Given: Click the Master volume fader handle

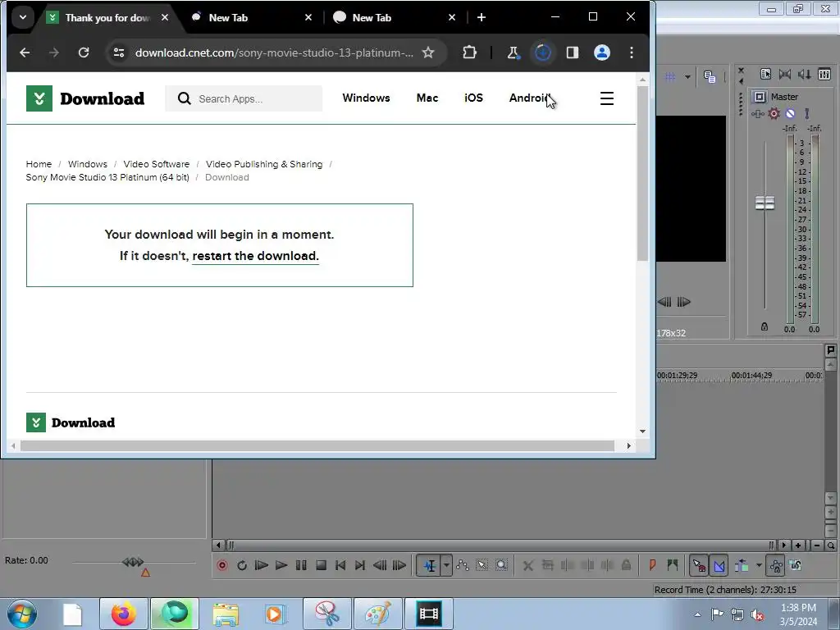Looking at the screenshot, I should 765,203.
